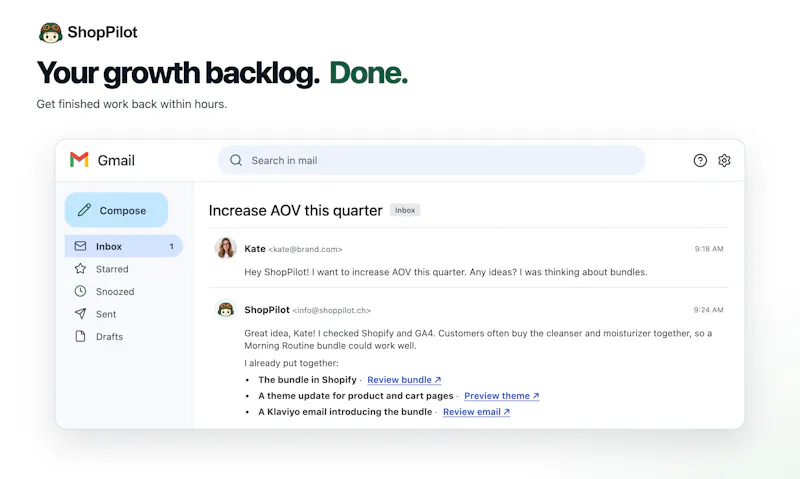The image size is (800, 479).
Task: Open the Snoozed folder
Action: [x=115, y=292]
